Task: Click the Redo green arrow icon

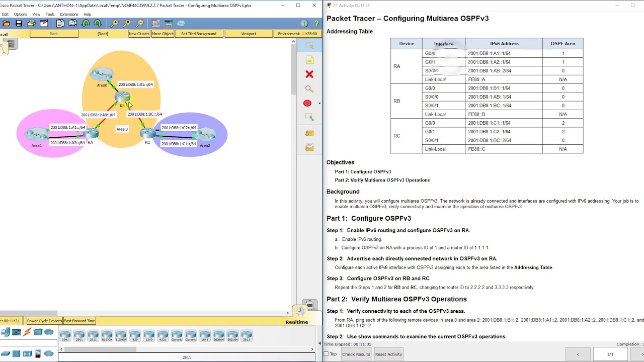Action: pos(98,24)
